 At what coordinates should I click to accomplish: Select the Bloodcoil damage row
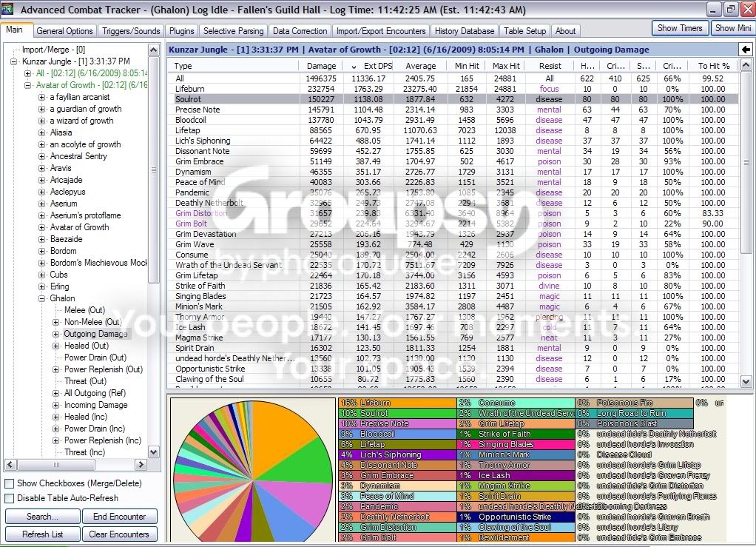coord(453,120)
